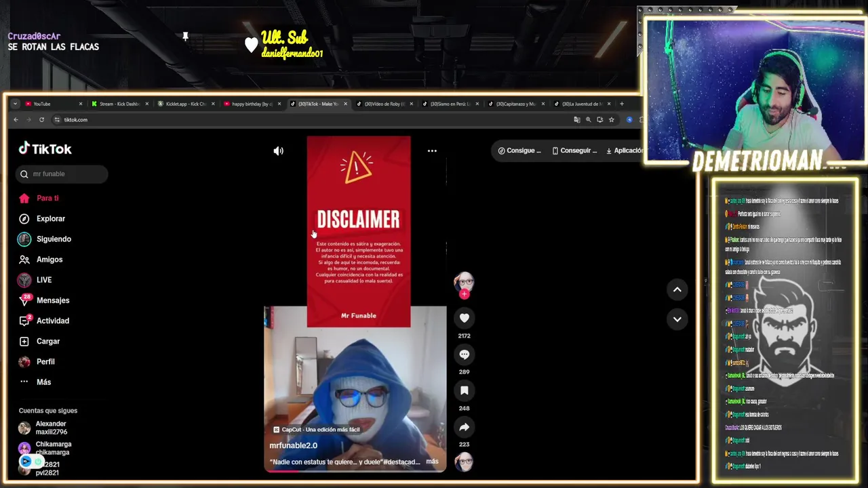Open the video three-dots options menu
The width and height of the screenshot is (868, 488).
(432, 151)
